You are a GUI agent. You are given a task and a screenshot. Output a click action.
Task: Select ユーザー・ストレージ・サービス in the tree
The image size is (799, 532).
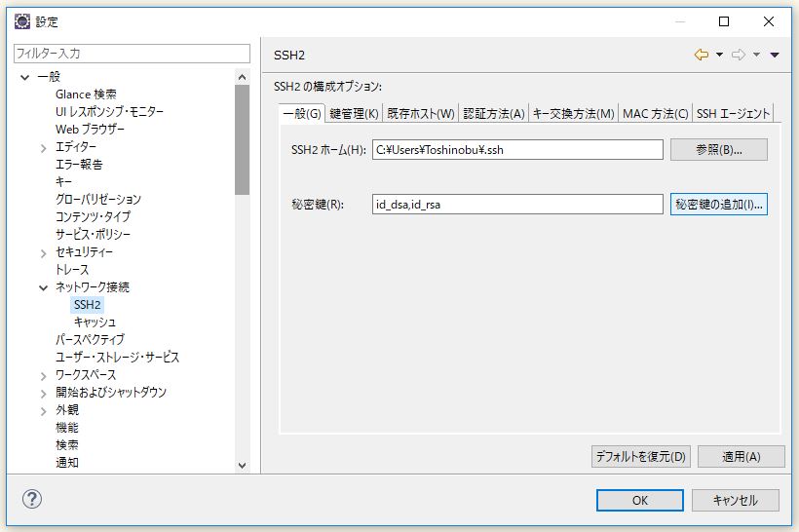117,358
